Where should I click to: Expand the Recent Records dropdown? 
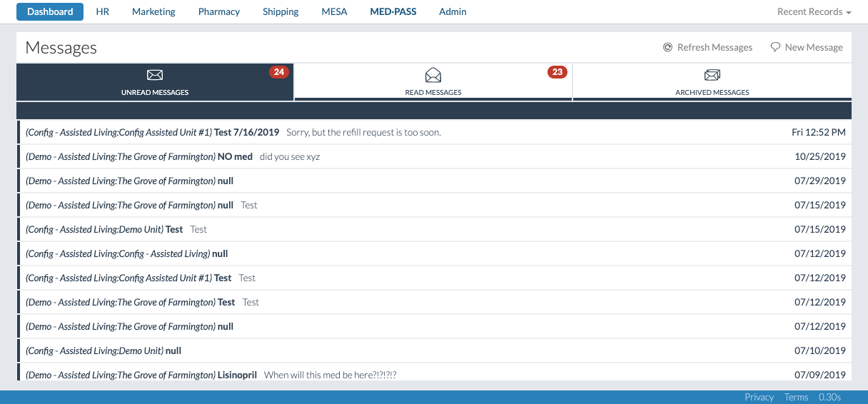click(x=814, y=11)
